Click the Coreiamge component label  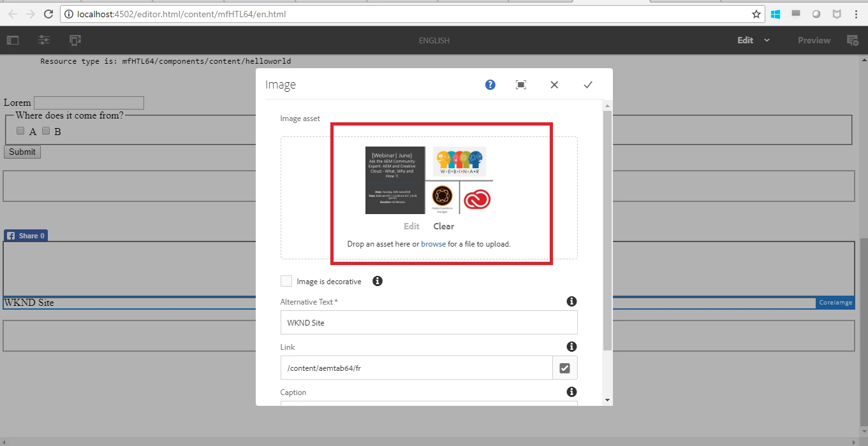pos(835,303)
